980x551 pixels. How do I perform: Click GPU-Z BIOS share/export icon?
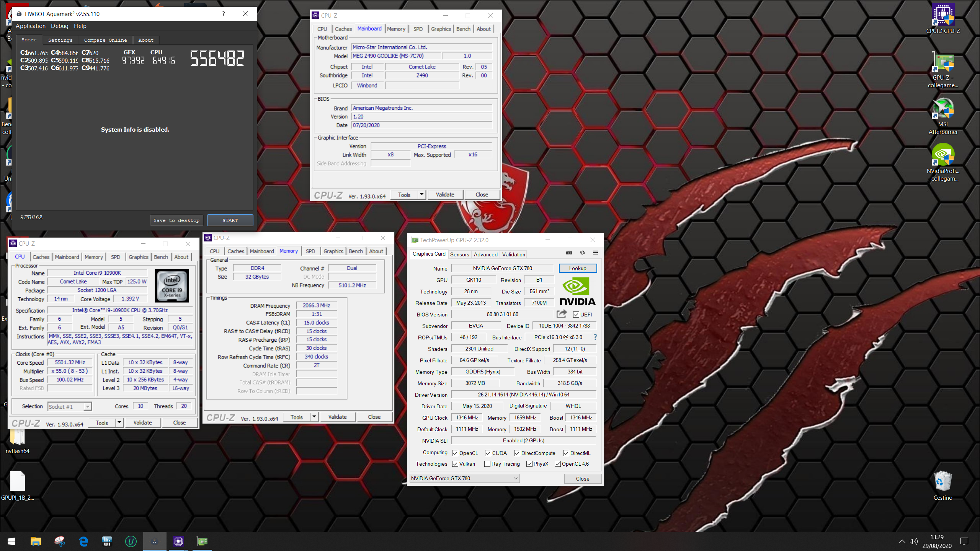point(562,314)
